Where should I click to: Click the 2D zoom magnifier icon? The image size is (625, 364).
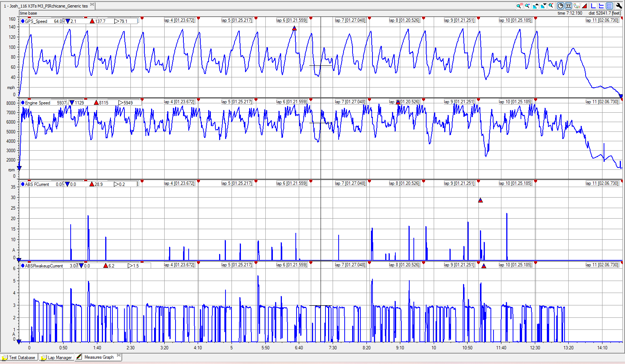tap(519, 6)
